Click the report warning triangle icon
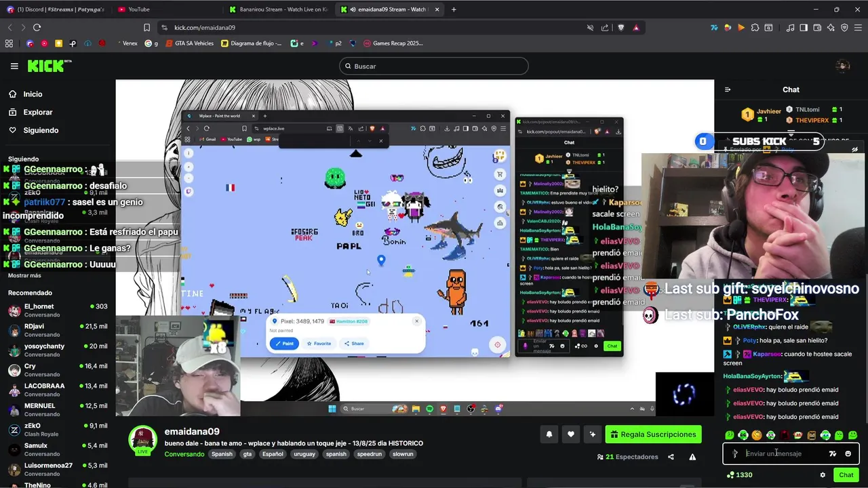868x488 pixels. [692, 457]
